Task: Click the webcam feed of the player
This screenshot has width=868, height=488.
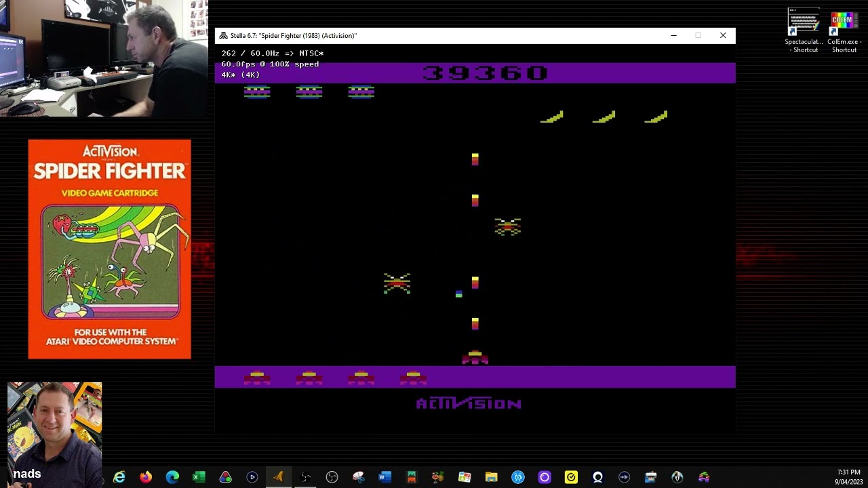Action: pyautogui.click(x=104, y=58)
